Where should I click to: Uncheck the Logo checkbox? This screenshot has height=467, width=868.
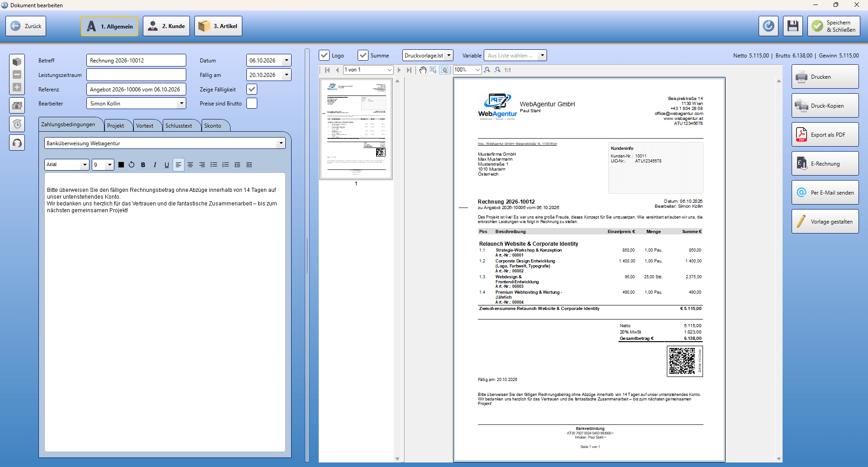coord(325,55)
